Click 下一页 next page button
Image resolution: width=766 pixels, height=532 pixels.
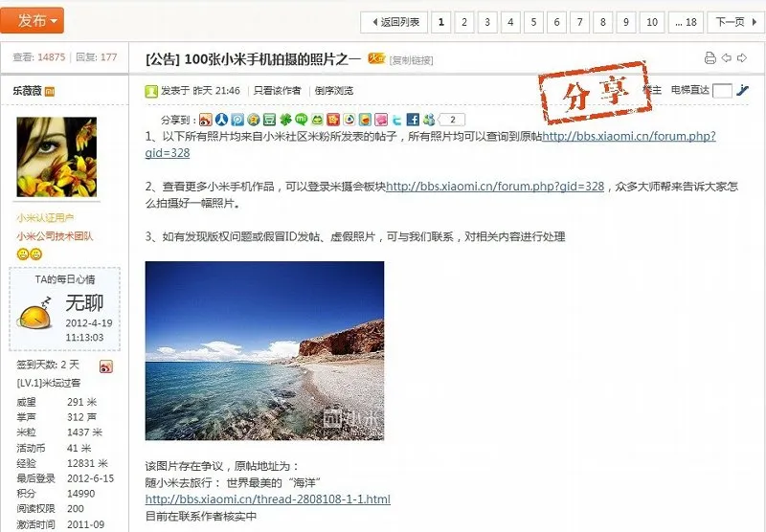[x=736, y=22]
